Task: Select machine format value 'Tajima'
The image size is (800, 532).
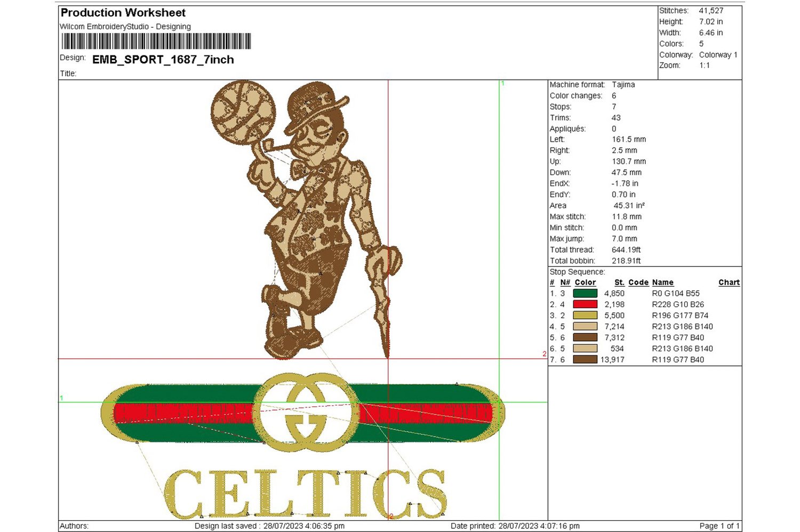Action: click(623, 85)
